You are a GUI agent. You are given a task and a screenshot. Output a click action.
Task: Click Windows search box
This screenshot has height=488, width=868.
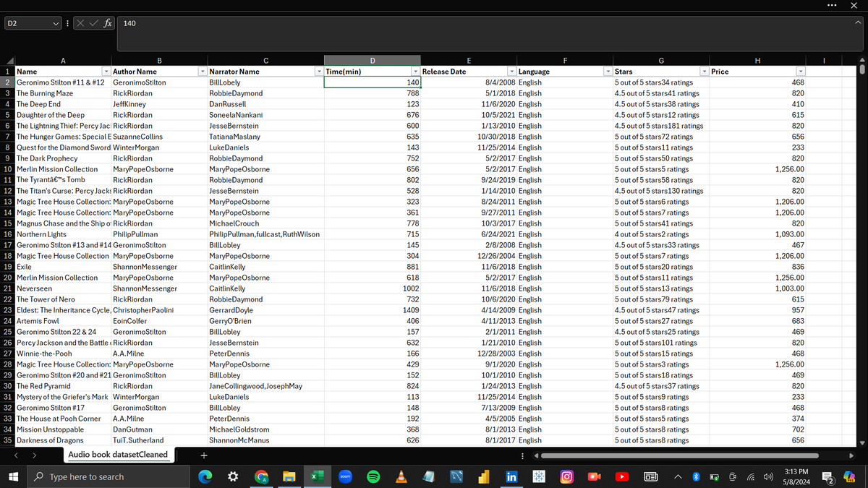(107, 477)
